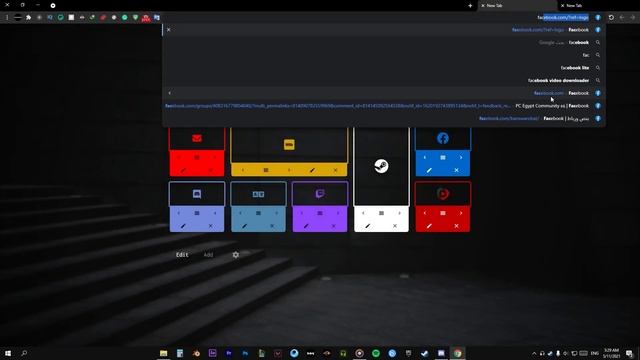The width and height of the screenshot is (640, 360).
Task: Select the 'fac' search suggestion
Action: 384,55
